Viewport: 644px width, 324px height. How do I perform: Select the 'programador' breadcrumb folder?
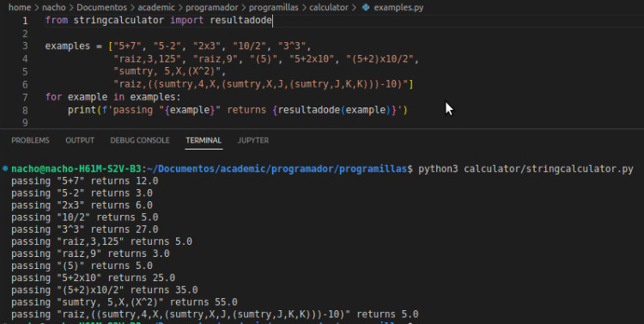click(211, 7)
